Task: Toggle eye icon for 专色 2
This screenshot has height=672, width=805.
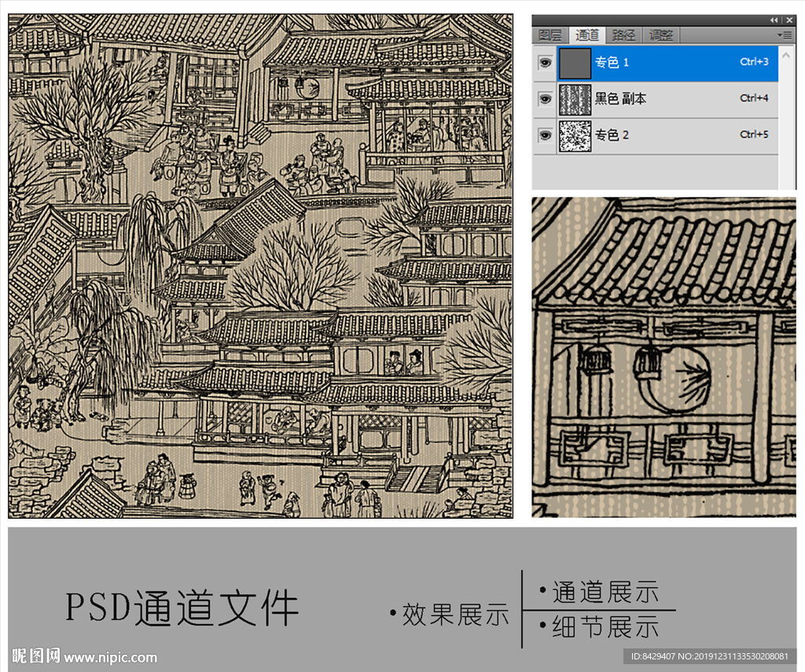Action: coord(545,135)
